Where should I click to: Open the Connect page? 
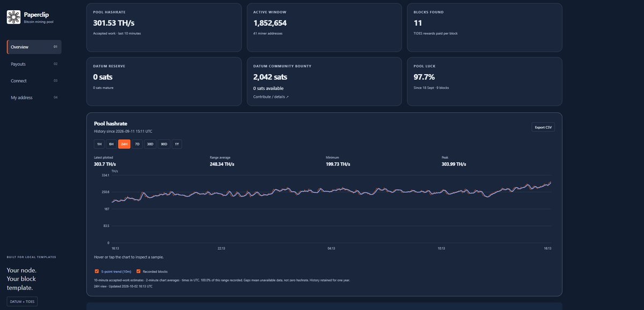(x=34, y=81)
